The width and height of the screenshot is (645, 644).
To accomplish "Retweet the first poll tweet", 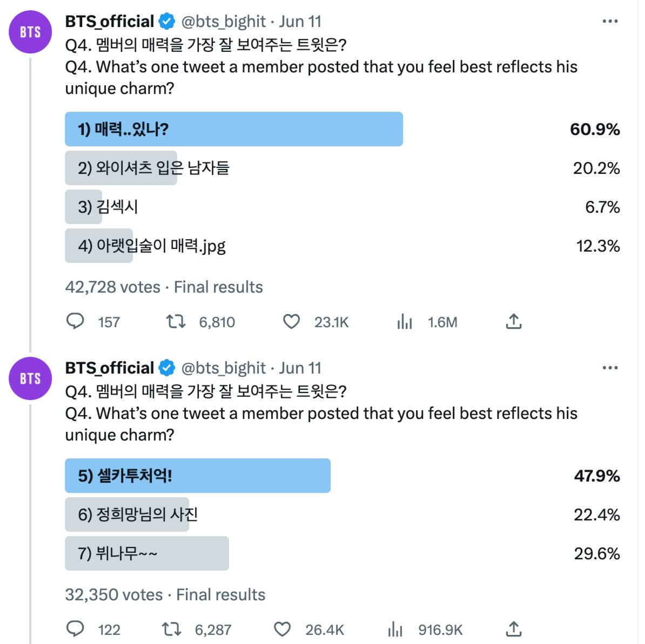I will (x=176, y=322).
